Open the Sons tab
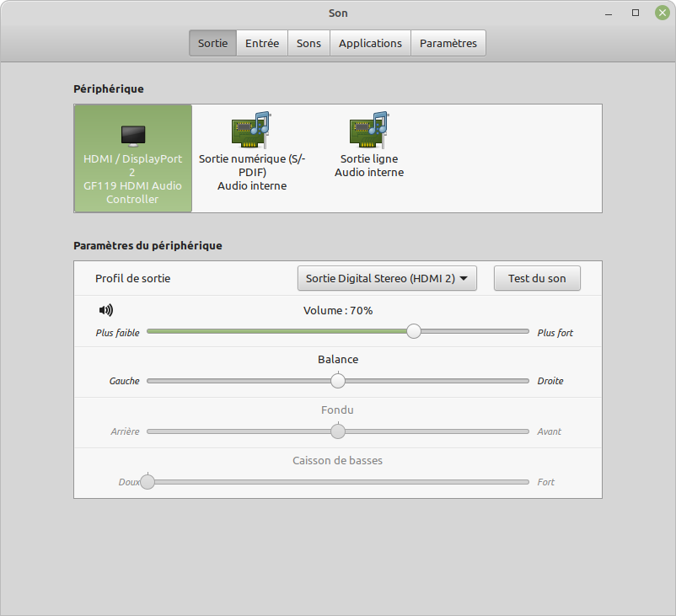Image resolution: width=676 pixels, height=616 pixels. 308,43
